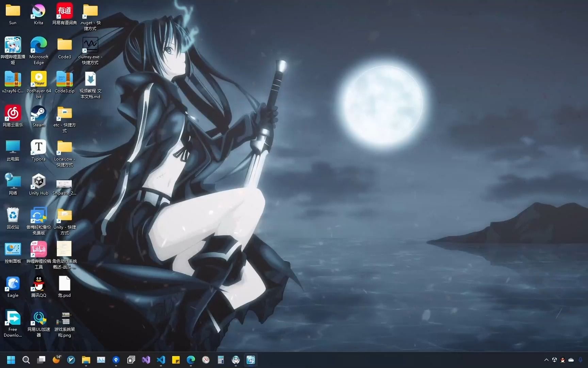Open the compass-like round taskbar app

tap(206, 360)
